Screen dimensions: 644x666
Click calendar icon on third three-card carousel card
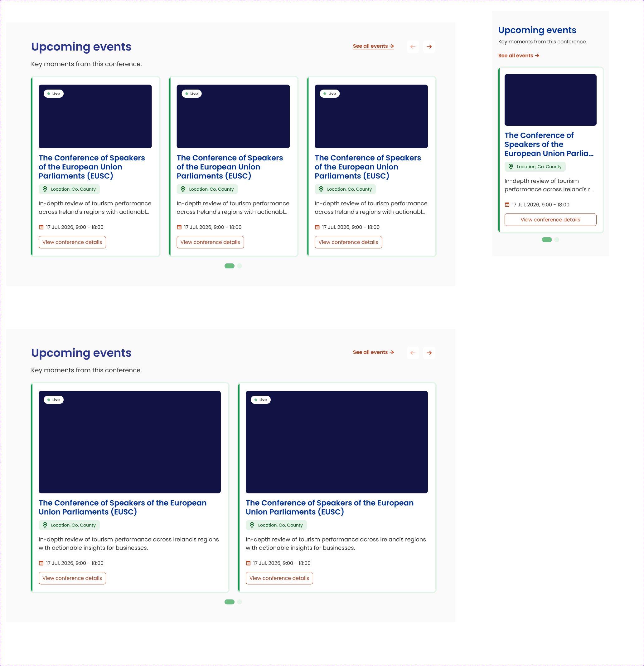317,227
